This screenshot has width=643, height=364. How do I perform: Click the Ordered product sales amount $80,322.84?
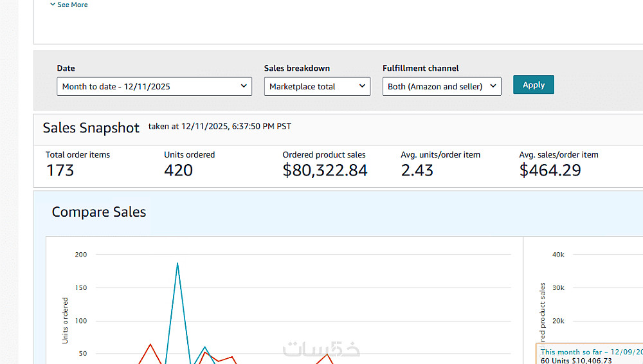coord(325,170)
